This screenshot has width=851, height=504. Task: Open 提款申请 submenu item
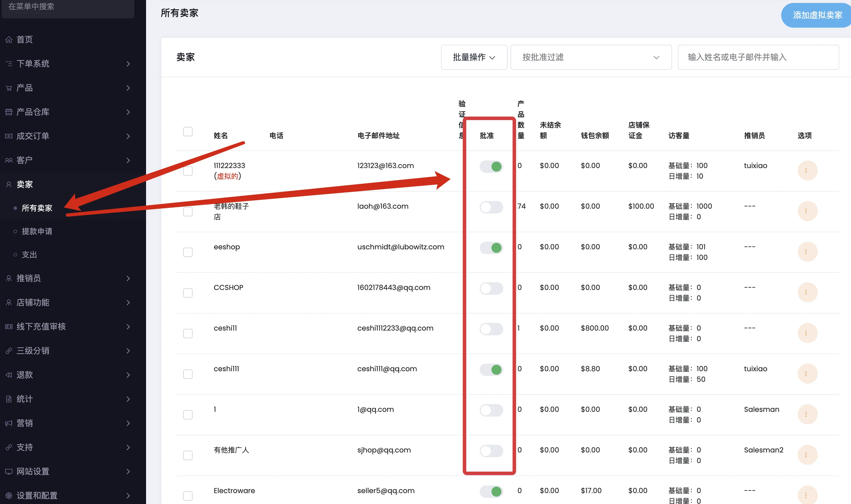coord(37,231)
